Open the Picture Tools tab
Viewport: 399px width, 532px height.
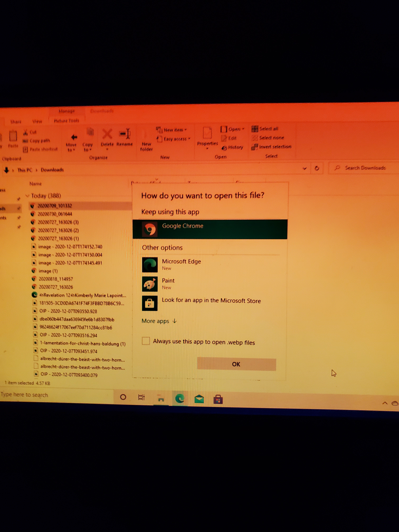pyautogui.click(x=66, y=121)
